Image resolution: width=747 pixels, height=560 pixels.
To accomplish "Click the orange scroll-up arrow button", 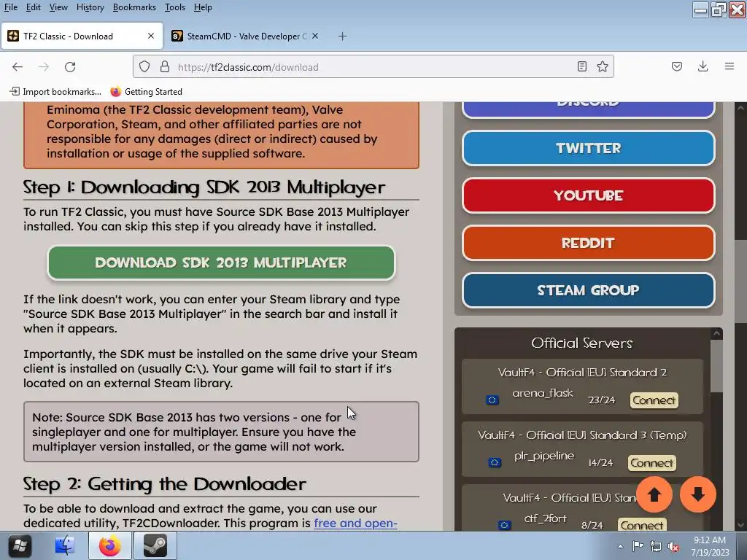I will (654, 494).
